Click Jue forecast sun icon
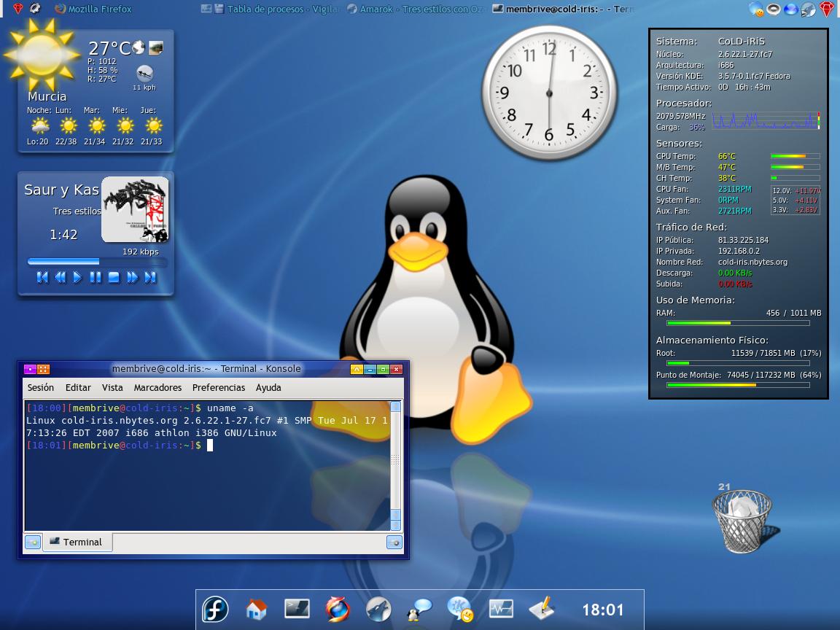Image resolution: width=840 pixels, height=630 pixels. (x=154, y=126)
